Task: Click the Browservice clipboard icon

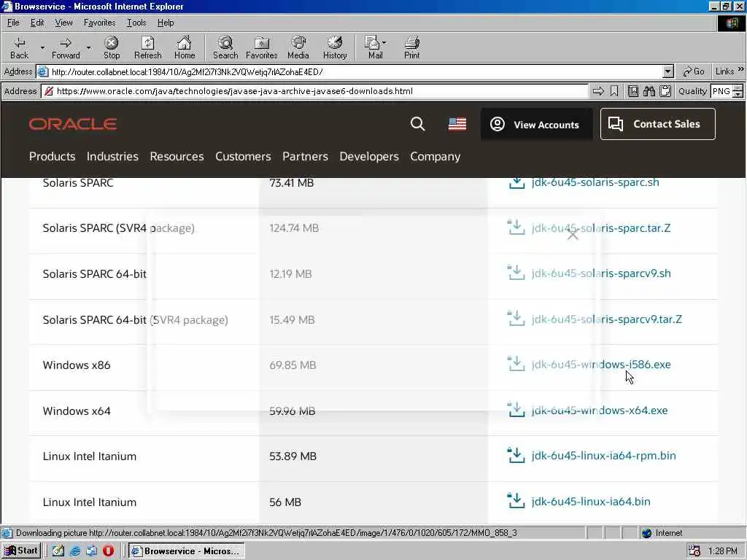Action: [665, 91]
